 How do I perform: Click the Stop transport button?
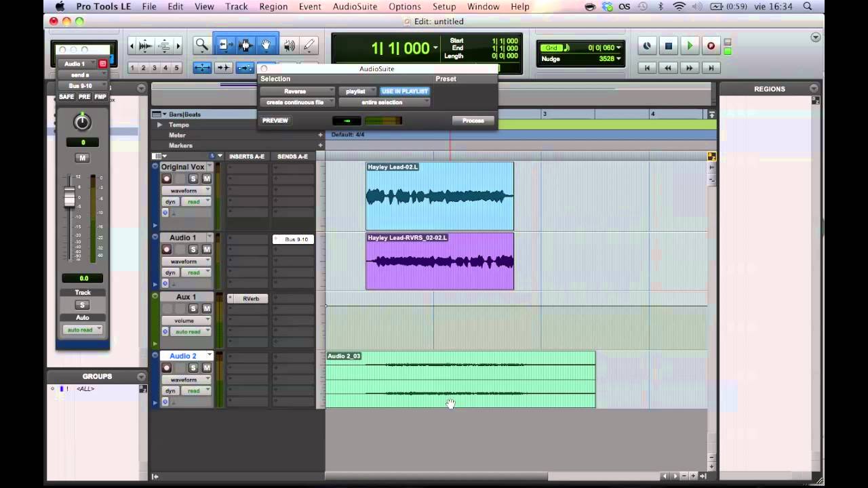pos(669,46)
